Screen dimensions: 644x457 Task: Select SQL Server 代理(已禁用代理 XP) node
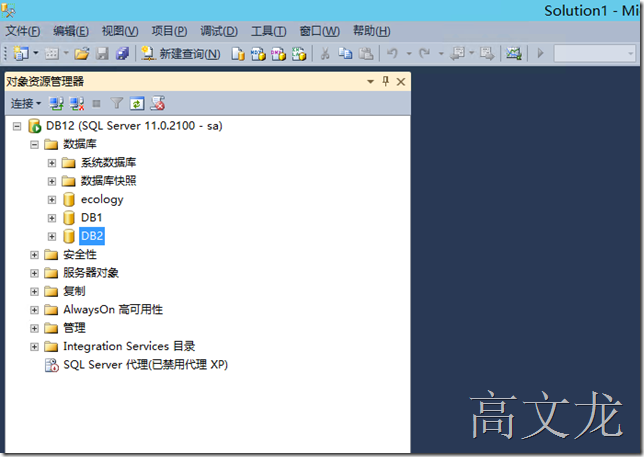pyautogui.click(x=145, y=365)
